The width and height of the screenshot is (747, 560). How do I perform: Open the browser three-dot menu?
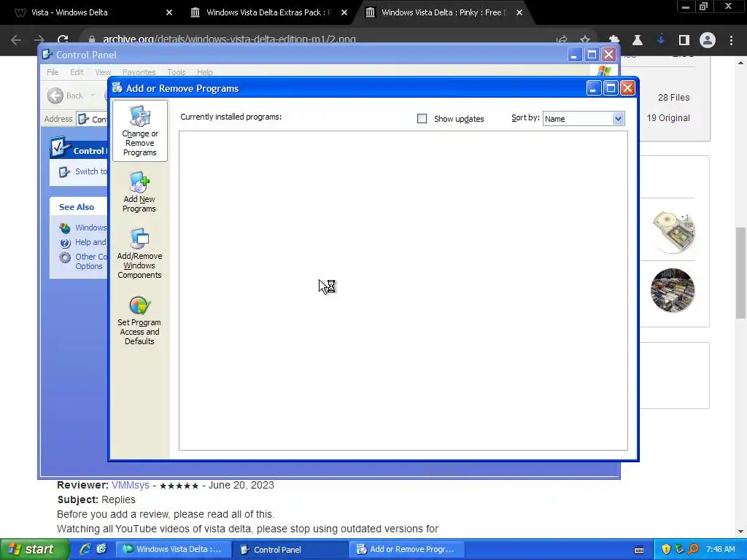[x=731, y=40]
